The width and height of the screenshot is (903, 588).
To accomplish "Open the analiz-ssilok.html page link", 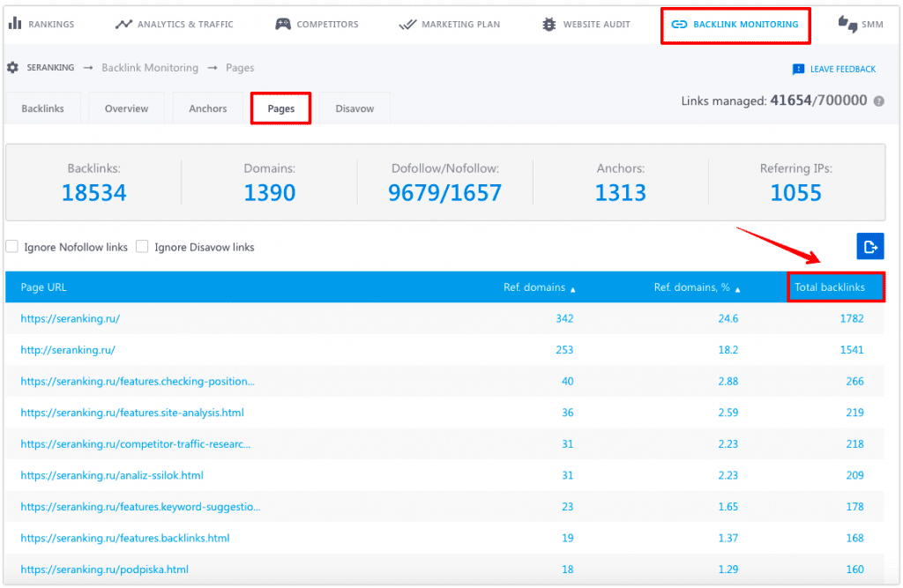I will [112, 475].
